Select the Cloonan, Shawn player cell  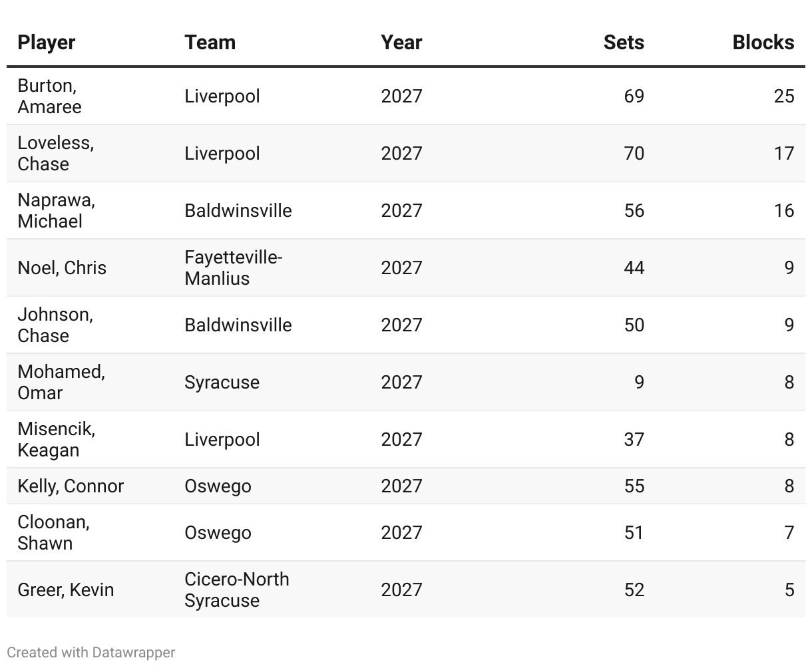(53, 533)
